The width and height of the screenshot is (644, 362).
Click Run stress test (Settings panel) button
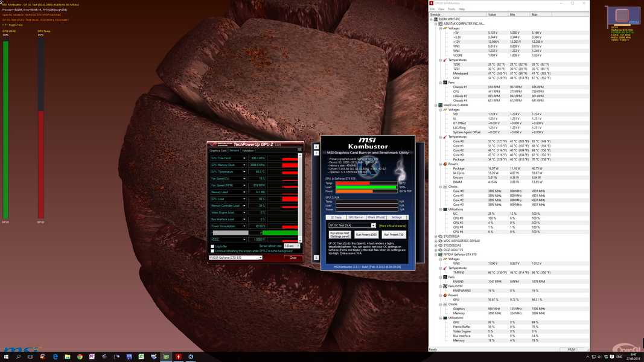pyautogui.click(x=340, y=235)
